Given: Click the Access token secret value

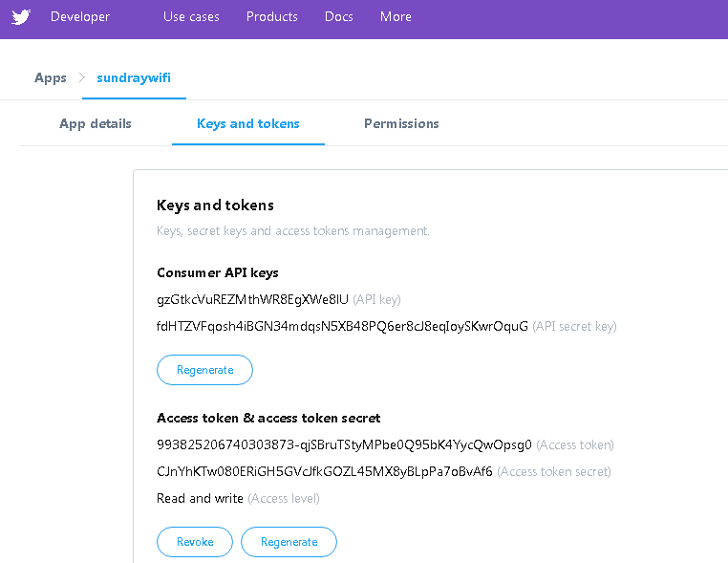Looking at the screenshot, I should tap(325, 471).
